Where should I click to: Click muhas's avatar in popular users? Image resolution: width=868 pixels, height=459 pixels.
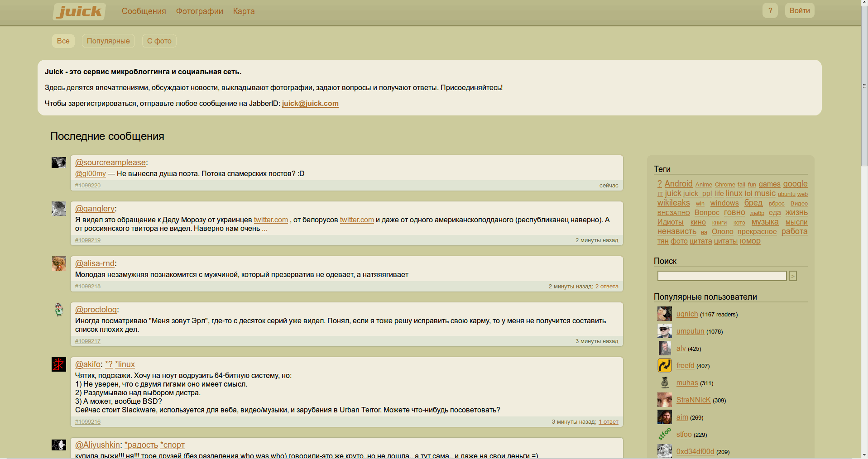click(665, 382)
